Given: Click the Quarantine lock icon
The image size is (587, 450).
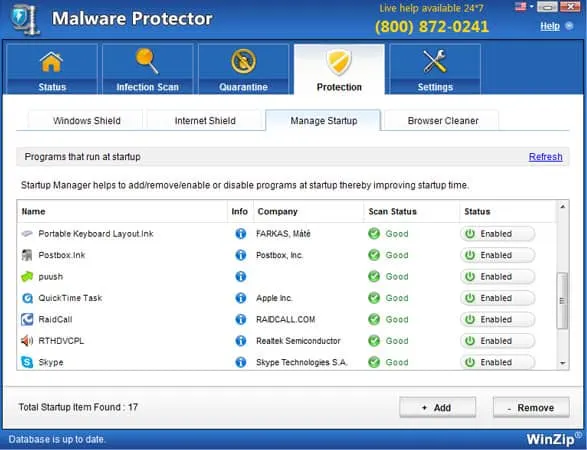Looking at the screenshot, I should tap(243, 61).
